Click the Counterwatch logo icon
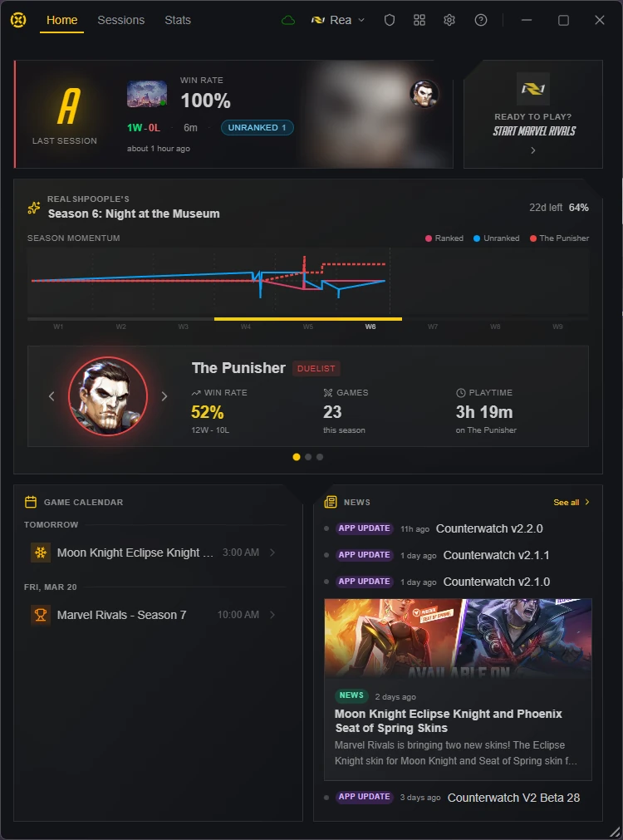This screenshot has width=623, height=840. [18, 21]
